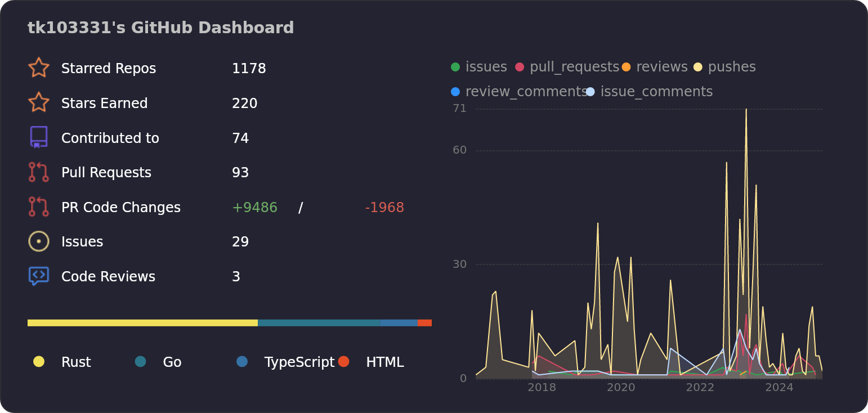Click the Go teal language dot

140,362
